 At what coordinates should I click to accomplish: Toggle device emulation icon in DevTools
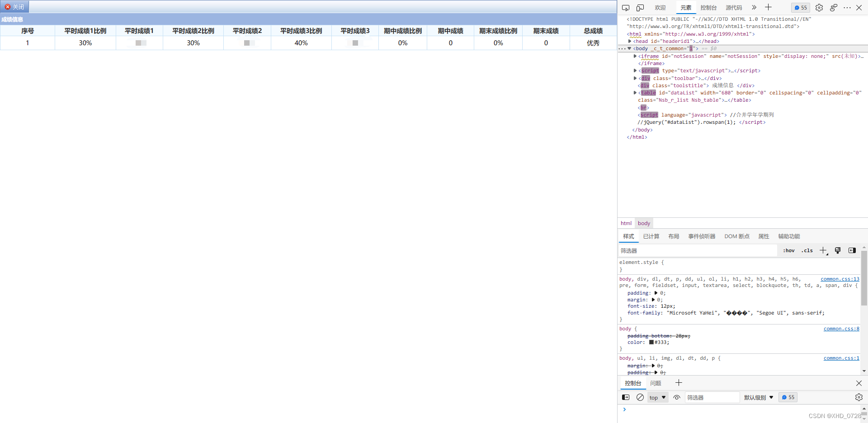640,8
